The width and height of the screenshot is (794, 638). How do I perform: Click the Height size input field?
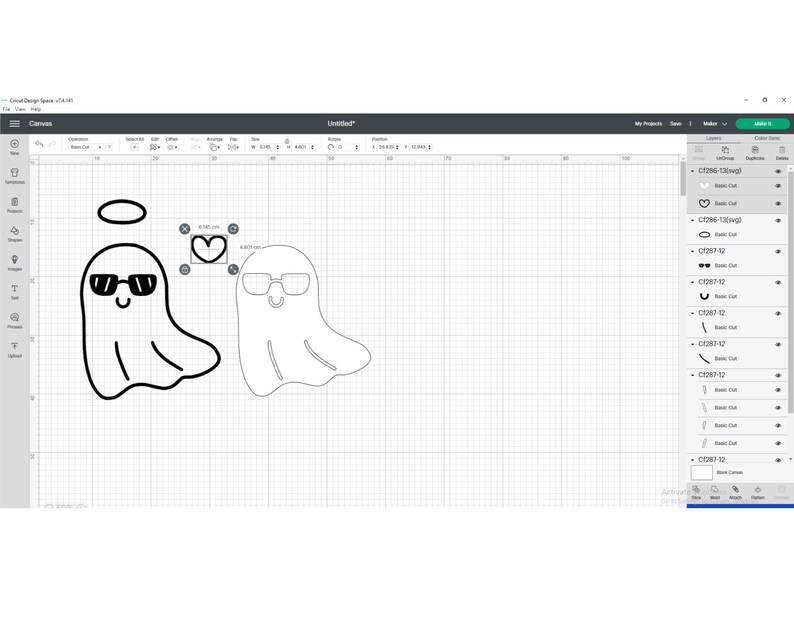point(301,147)
